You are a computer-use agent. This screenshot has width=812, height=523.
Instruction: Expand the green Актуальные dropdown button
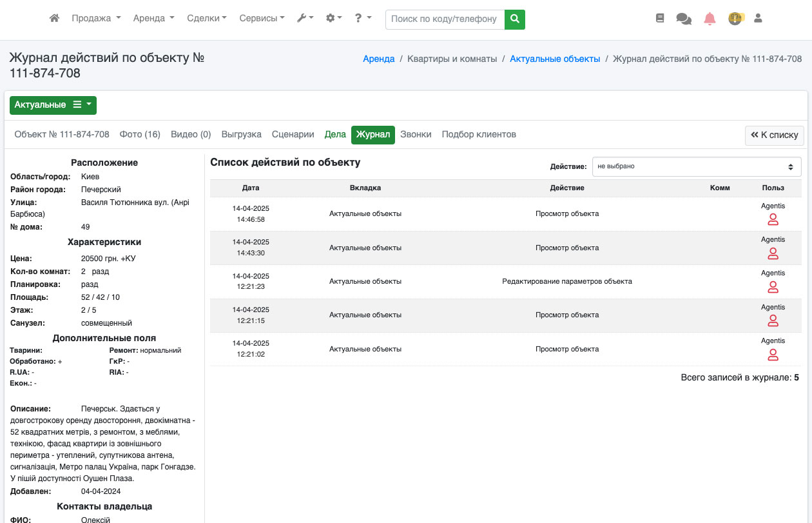pos(53,104)
